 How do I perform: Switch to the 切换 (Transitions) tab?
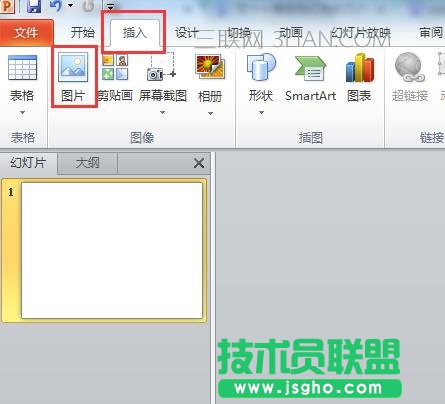tap(239, 33)
